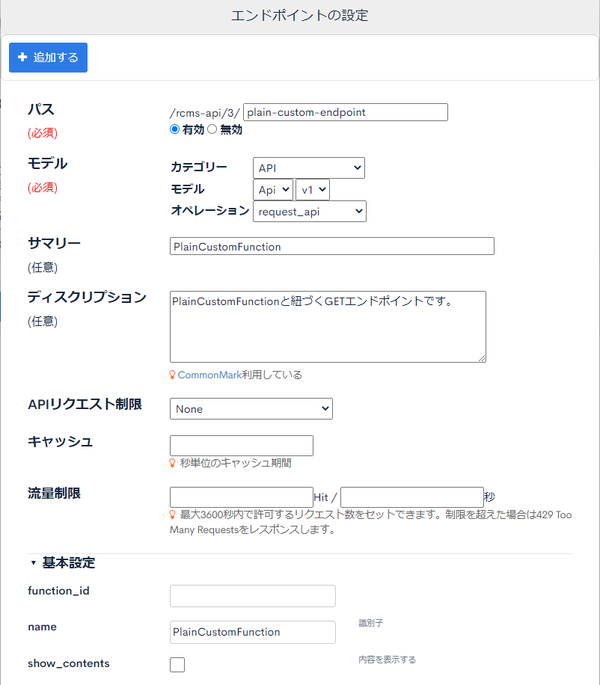The height and width of the screenshot is (685, 600).
Task: Click the resize handle of description textarea
Action: tap(482, 358)
